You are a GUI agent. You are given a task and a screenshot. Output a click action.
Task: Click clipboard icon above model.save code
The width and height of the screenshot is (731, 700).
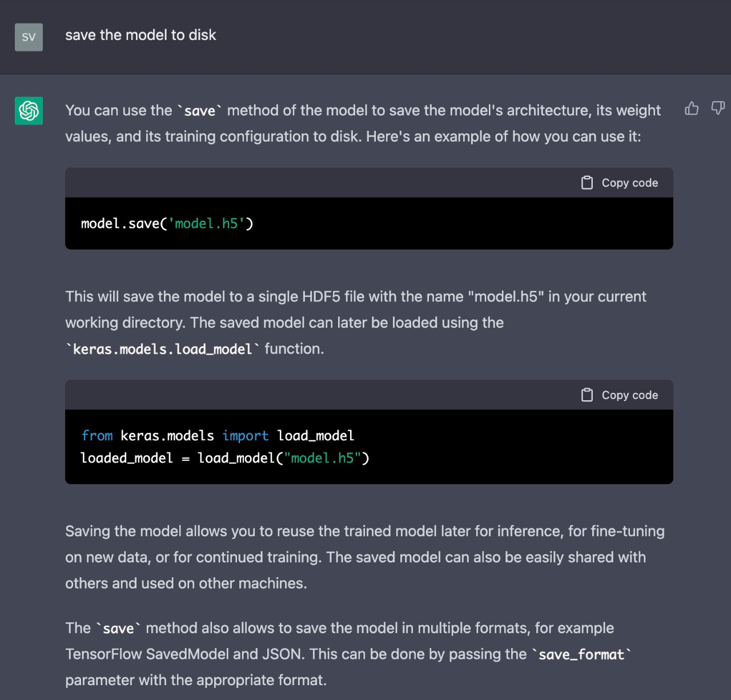(587, 183)
